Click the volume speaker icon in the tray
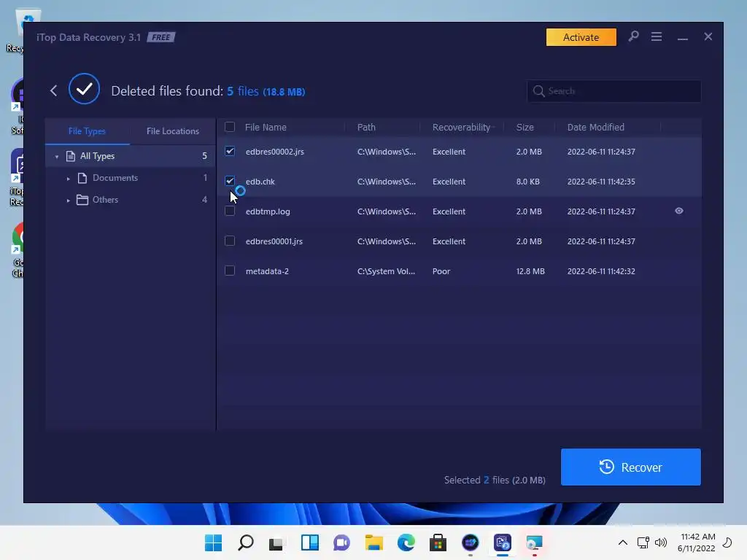 (661, 542)
